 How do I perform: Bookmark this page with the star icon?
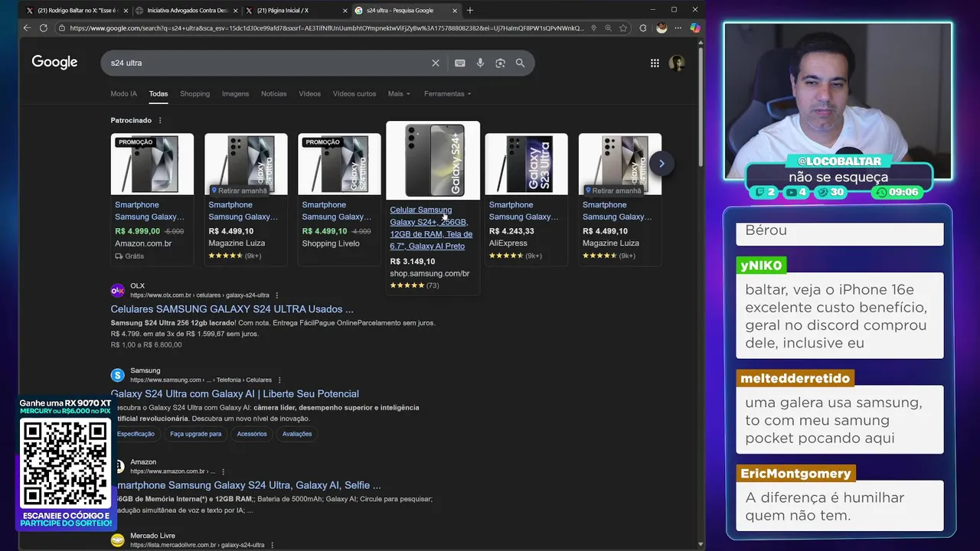(623, 28)
